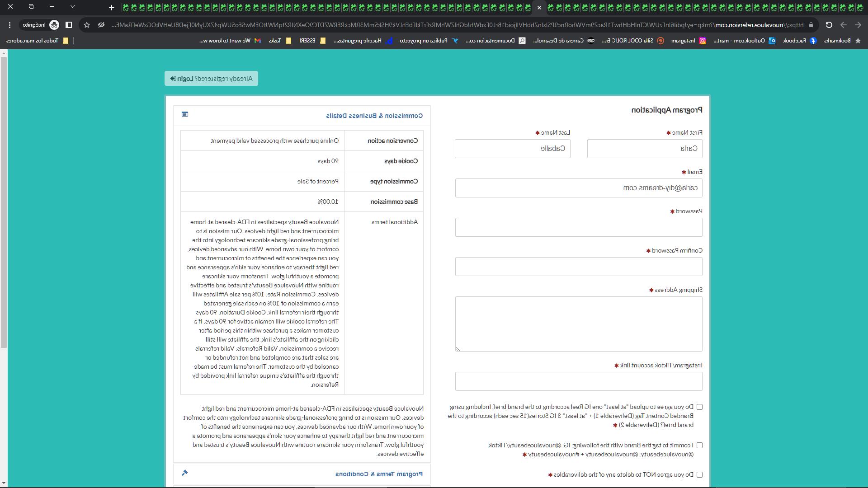The width and height of the screenshot is (868, 488).
Task: Click the 'Commission type' row label
Action: [x=394, y=182]
